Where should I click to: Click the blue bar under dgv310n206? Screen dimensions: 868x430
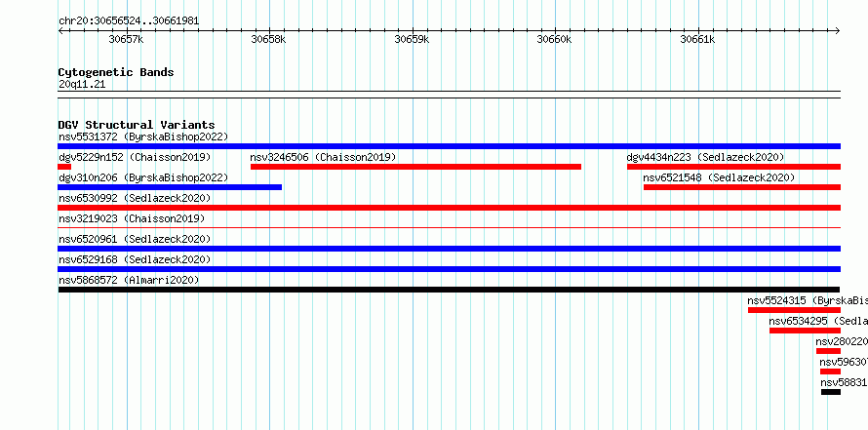[170, 187]
